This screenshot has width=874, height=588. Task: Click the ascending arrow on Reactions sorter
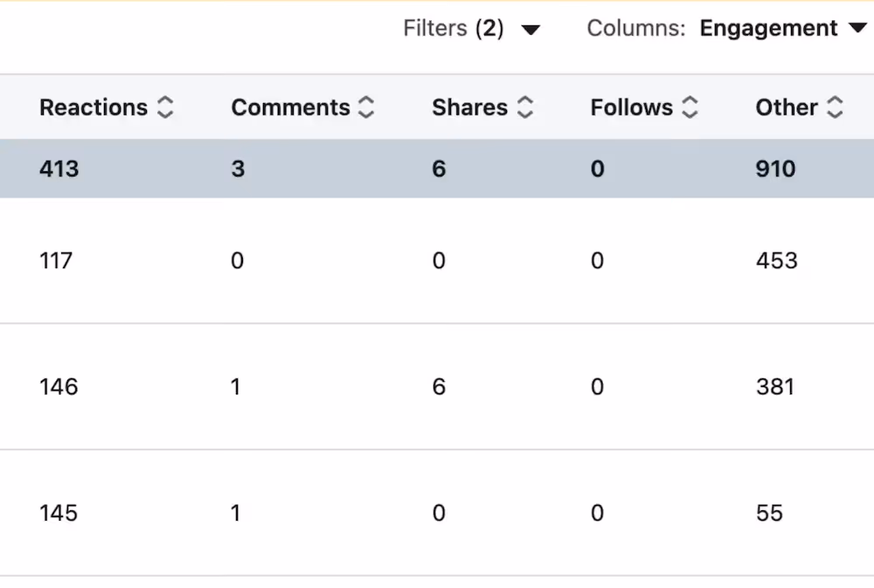[165, 101]
